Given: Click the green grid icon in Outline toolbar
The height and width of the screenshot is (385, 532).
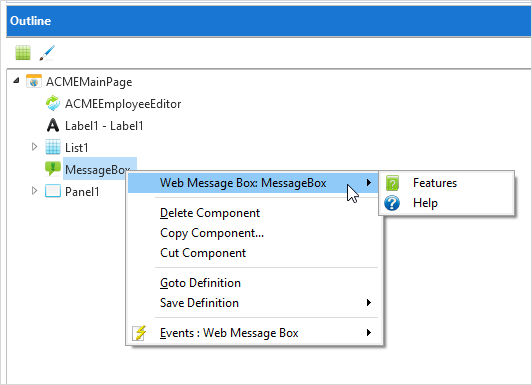Looking at the screenshot, I should pyautogui.click(x=23, y=53).
